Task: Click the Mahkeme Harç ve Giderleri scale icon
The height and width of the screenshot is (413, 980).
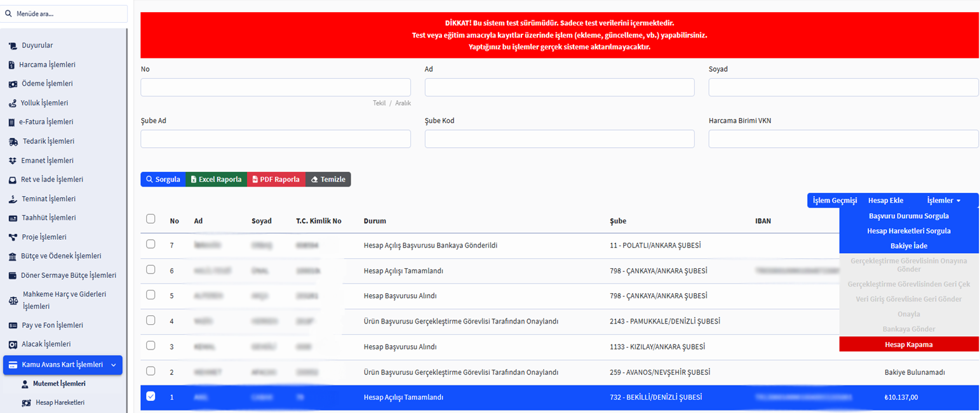Action: 13,300
